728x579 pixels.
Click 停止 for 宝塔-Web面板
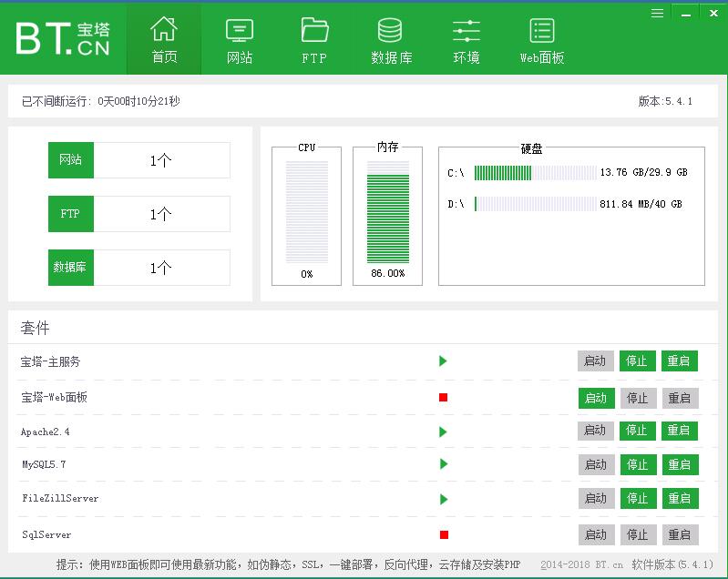[639, 398]
